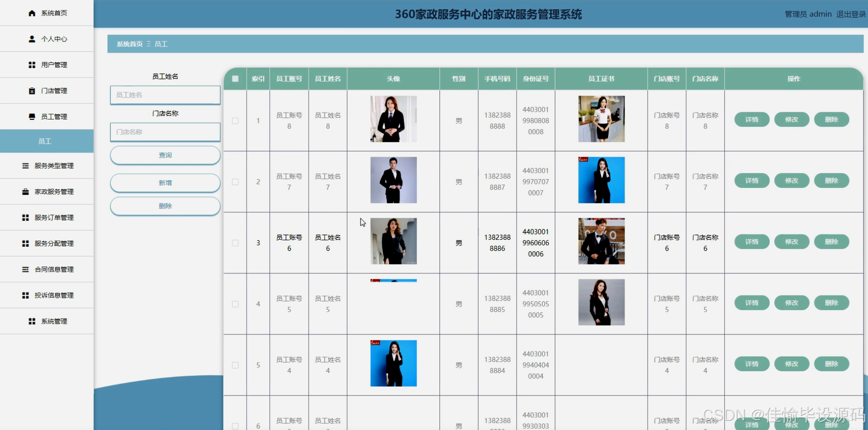Screen dimensions: 868x430
Task: Click the briefcase icon beside 家政服务管理
Action: click(x=25, y=192)
